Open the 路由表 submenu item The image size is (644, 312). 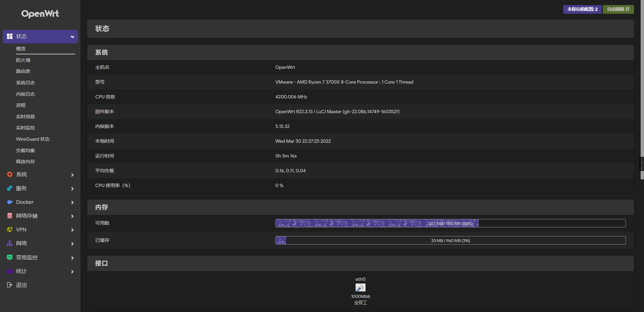[x=23, y=71]
